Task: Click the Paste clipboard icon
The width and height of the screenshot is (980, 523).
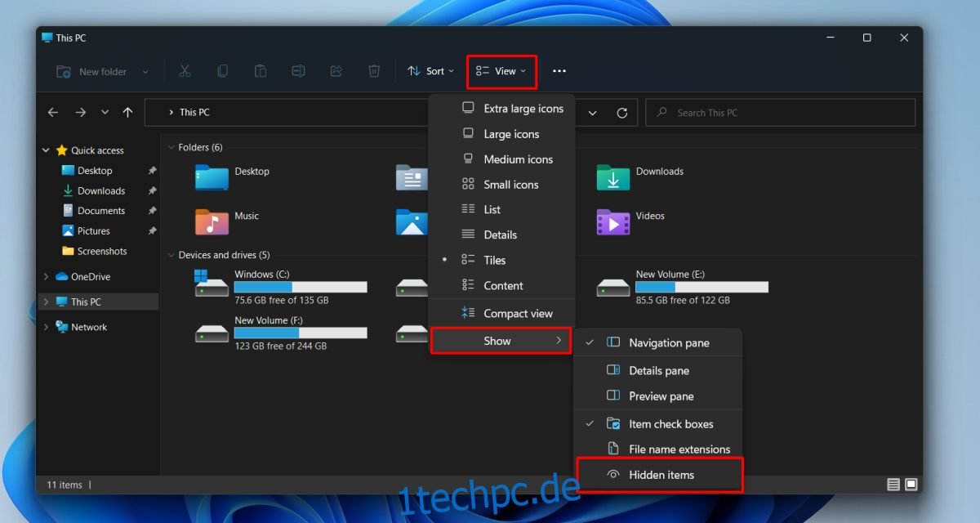Action: [261, 71]
